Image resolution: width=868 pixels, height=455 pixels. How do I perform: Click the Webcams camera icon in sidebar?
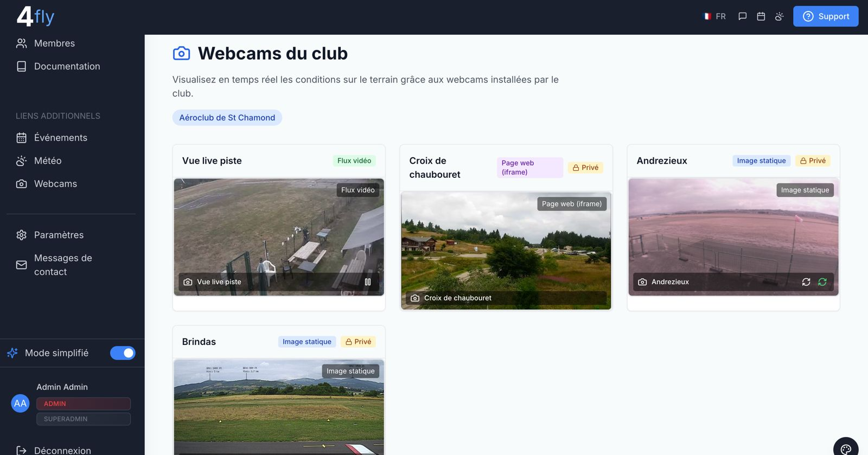[21, 184]
